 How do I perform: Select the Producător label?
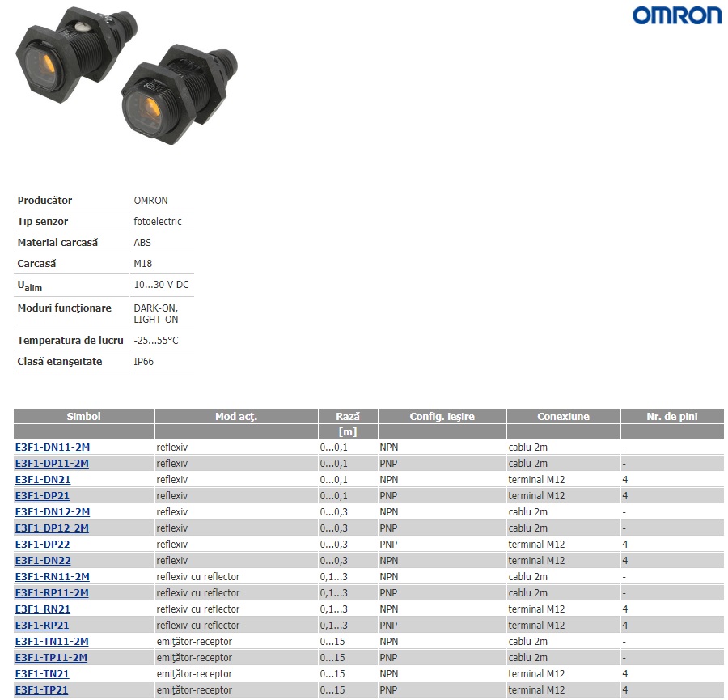point(45,200)
